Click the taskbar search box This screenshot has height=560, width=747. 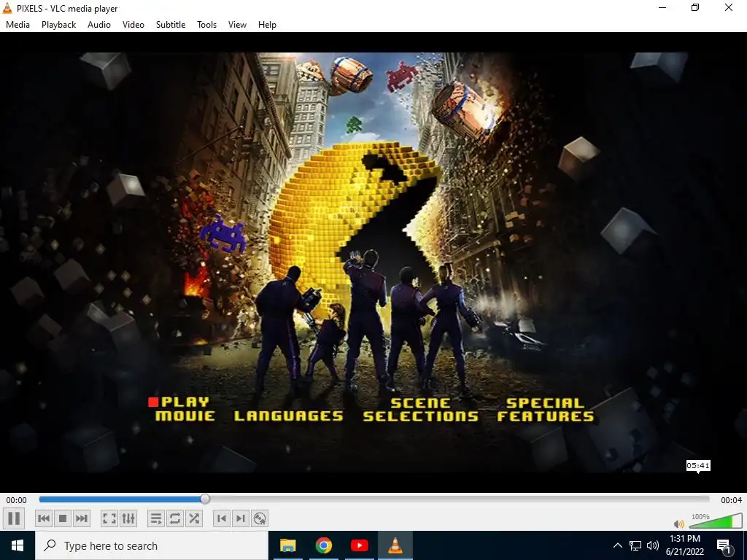point(152,545)
